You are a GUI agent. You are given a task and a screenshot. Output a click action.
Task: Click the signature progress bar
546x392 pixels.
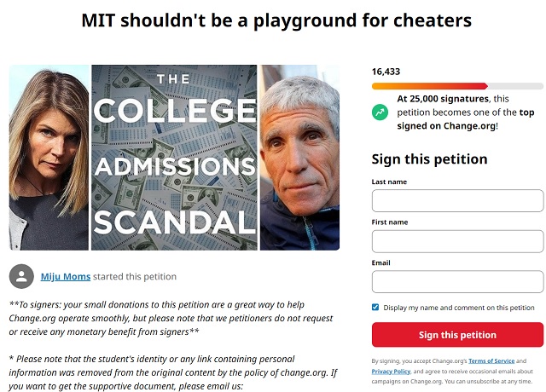[457, 86]
